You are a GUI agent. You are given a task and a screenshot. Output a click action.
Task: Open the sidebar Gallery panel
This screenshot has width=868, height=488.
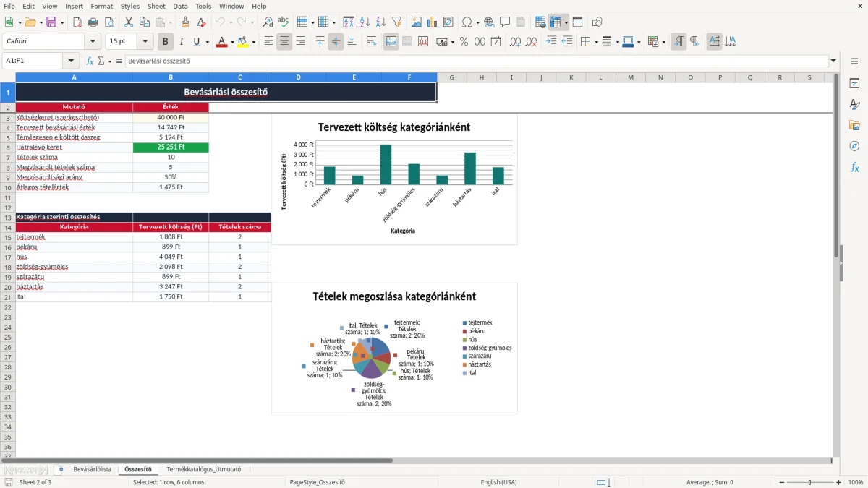click(x=854, y=125)
